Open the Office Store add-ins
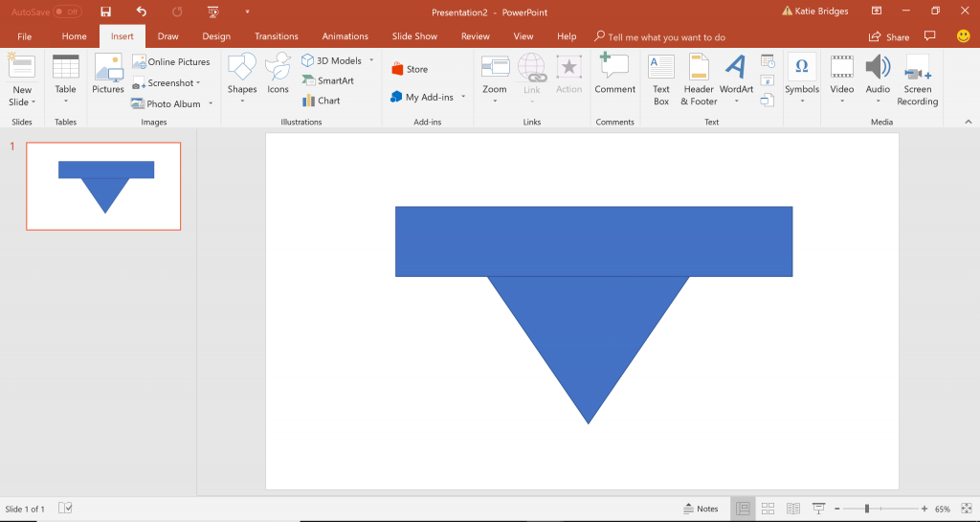The width and height of the screenshot is (980, 522). (x=410, y=69)
